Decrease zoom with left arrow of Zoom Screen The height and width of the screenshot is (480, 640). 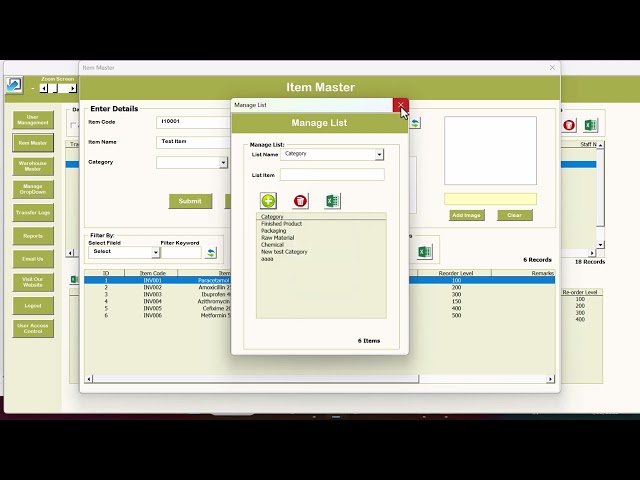43,88
